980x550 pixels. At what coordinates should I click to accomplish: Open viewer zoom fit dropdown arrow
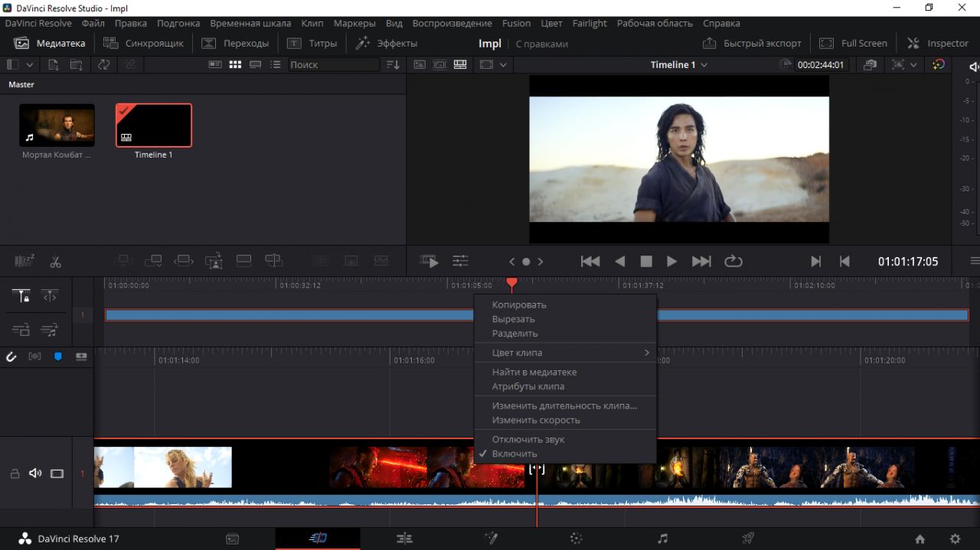click(914, 65)
